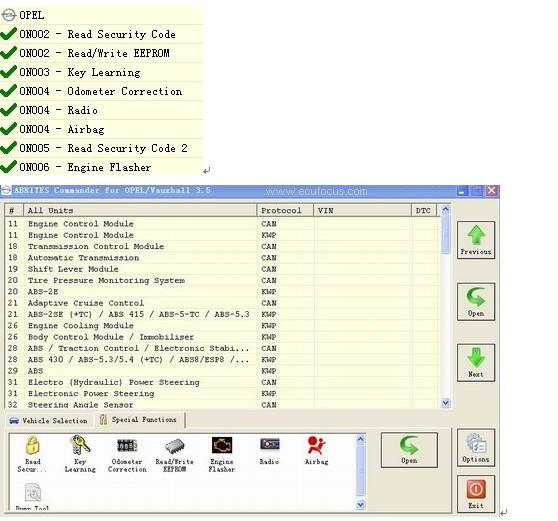Switch to the Vehicle Selection tab
This screenshot has width=558, height=521.
click(49, 420)
